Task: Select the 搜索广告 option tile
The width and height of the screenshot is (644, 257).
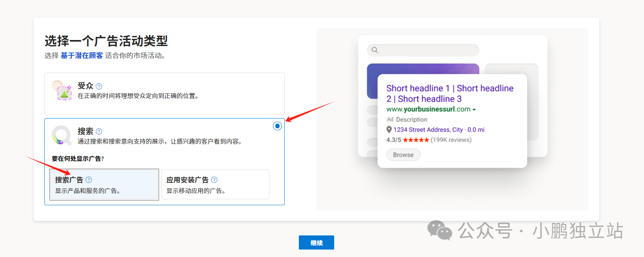Action: coord(104,185)
